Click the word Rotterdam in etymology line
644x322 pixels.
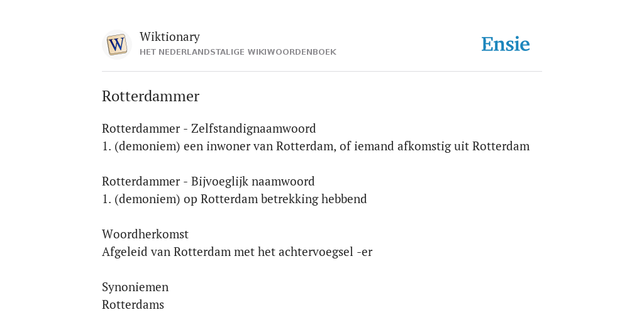202,252
